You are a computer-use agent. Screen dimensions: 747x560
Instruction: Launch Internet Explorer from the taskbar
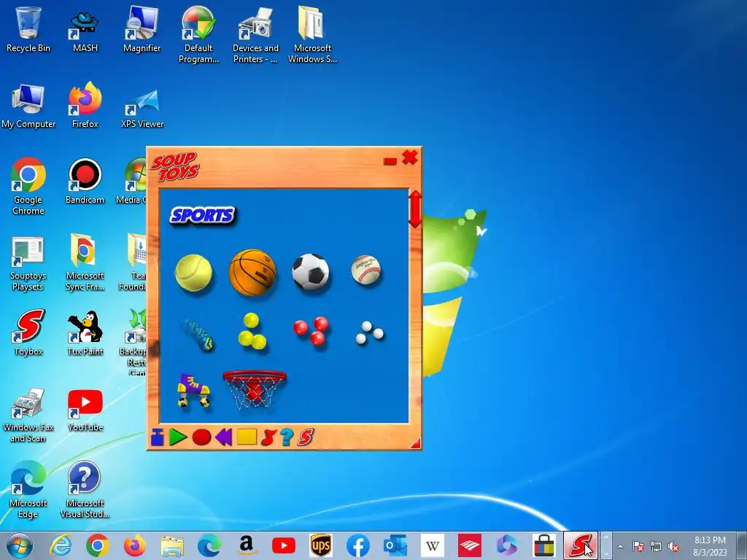pyautogui.click(x=61, y=545)
